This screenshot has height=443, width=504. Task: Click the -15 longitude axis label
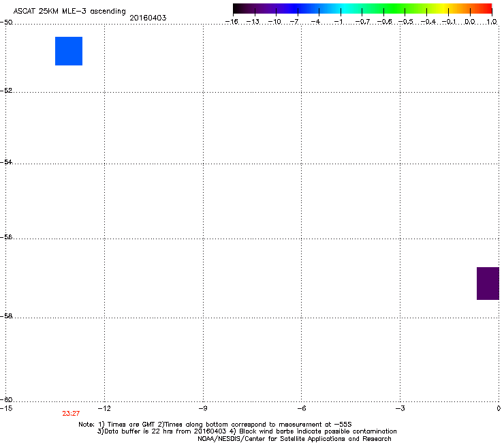point(6,408)
